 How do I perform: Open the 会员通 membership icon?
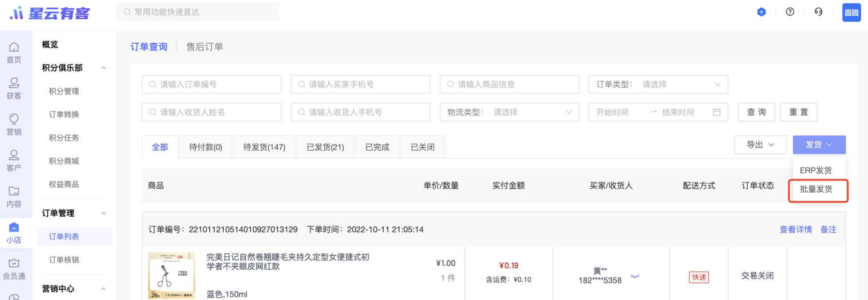[14, 263]
